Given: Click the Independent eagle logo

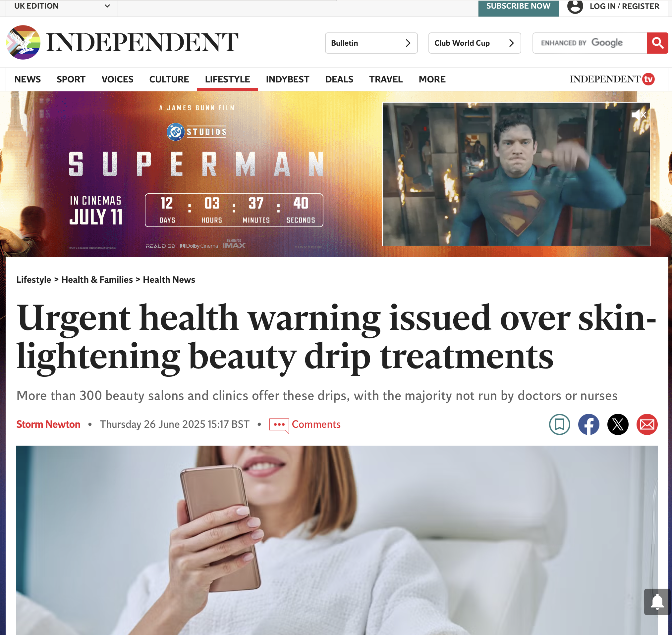Looking at the screenshot, I should click(23, 42).
